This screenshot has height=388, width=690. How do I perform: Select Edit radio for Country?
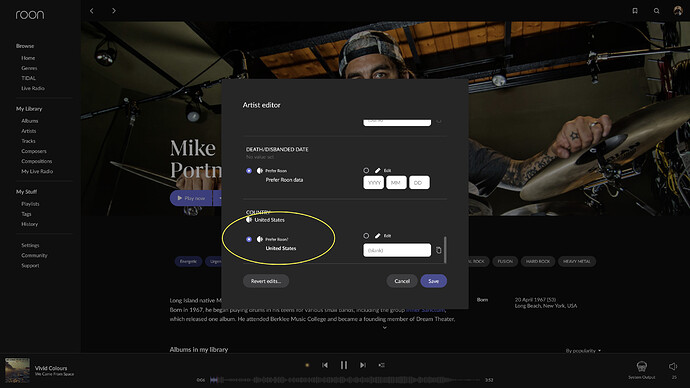[366, 236]
